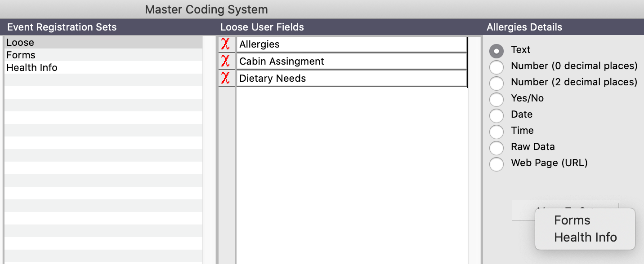Viewport: 644px width, 264px height.
Task: Select Web Page (URL) field type
Action: coord(496,164)
